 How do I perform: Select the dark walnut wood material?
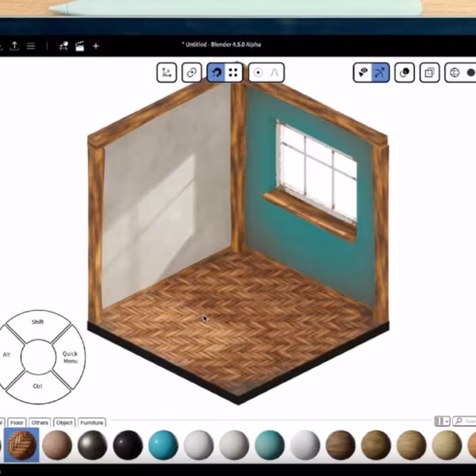[x=340, y=445]
